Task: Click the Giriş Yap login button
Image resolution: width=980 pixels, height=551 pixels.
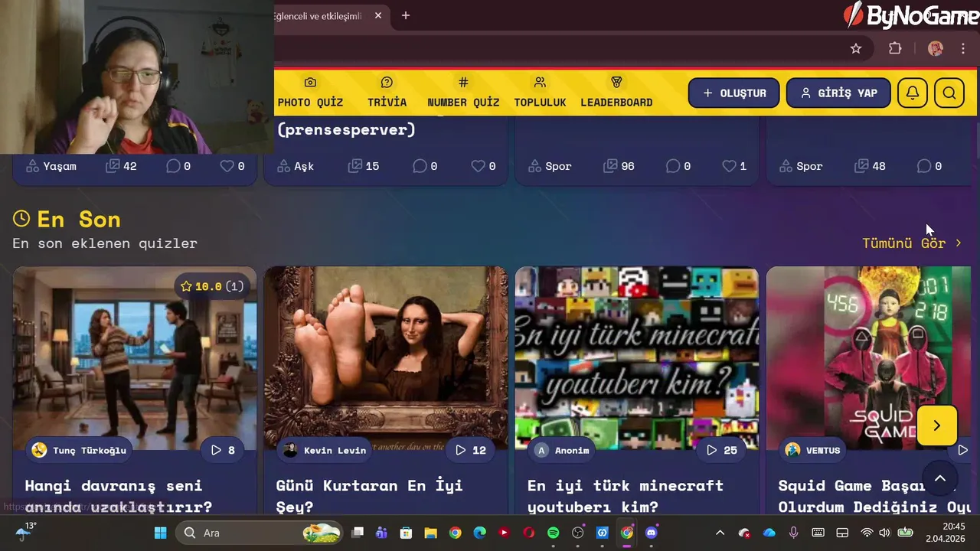Action: [838, 93]
